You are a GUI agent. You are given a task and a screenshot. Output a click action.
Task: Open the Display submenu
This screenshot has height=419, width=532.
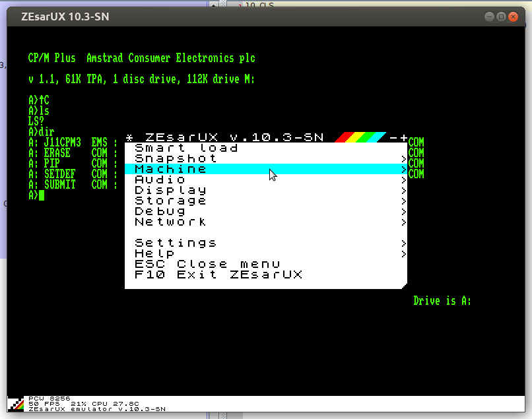(265, 190)
